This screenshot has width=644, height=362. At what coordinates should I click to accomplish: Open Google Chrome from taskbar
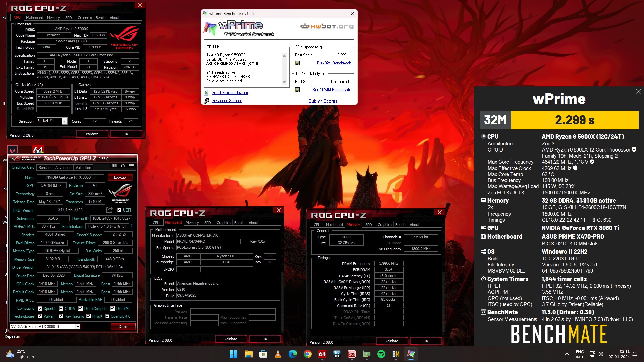click(307, 354)
